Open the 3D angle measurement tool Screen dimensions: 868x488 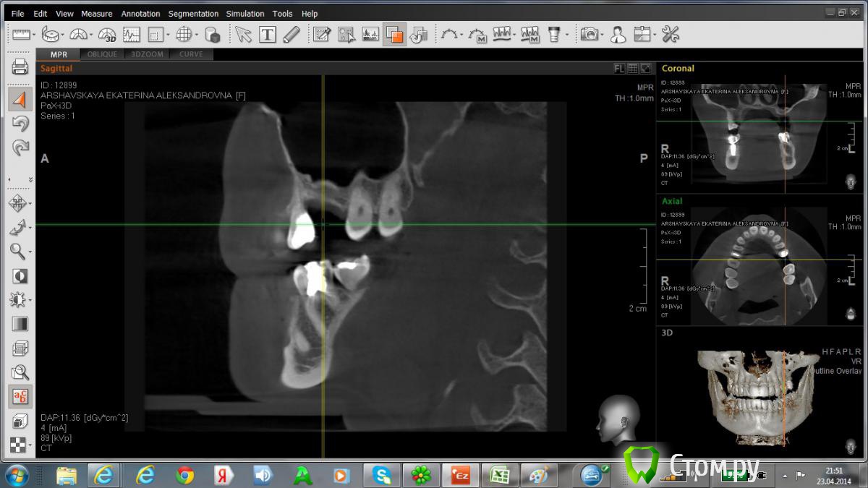pyautogui.click(x=107, y=34)
